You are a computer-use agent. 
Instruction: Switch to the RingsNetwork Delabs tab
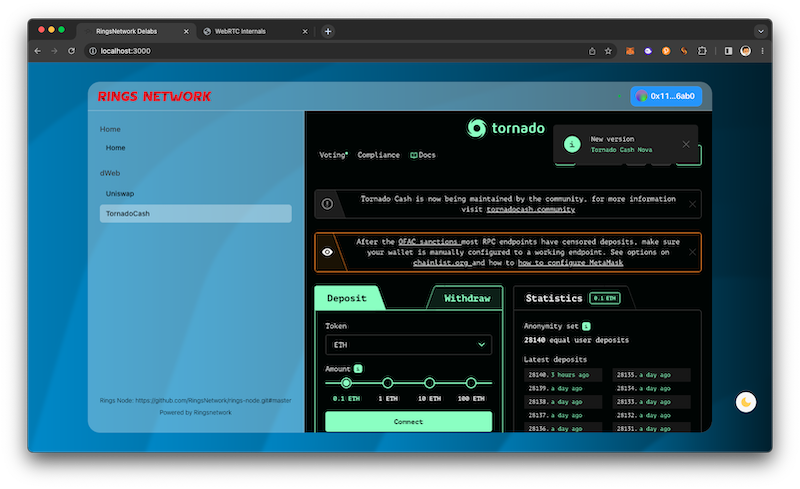135,31
